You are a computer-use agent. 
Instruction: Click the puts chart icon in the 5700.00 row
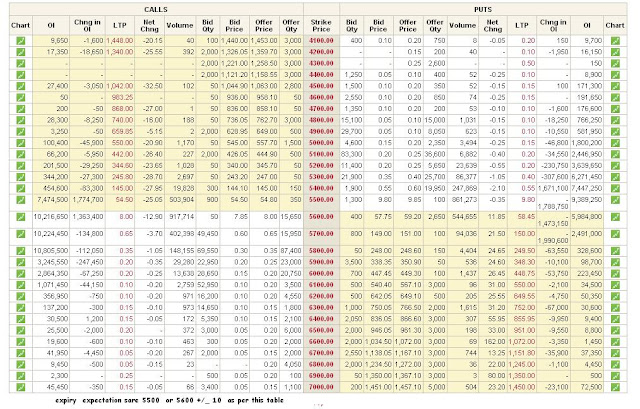click(x=615, y=234)
